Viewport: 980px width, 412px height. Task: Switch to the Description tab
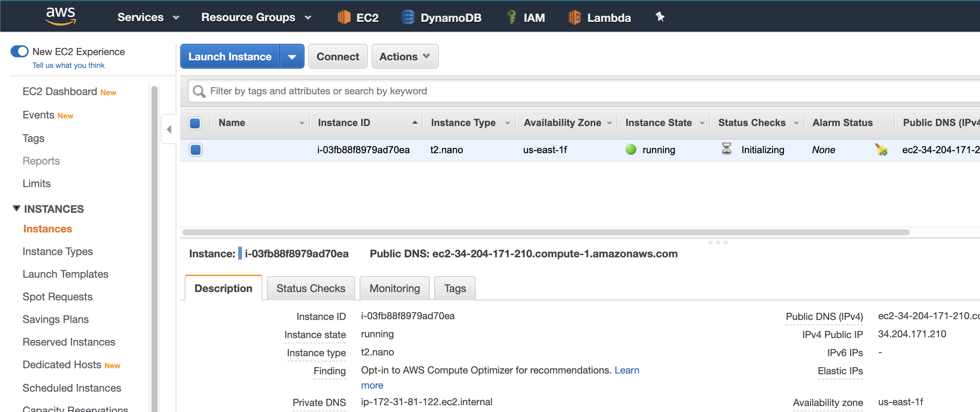click(223, 288)
